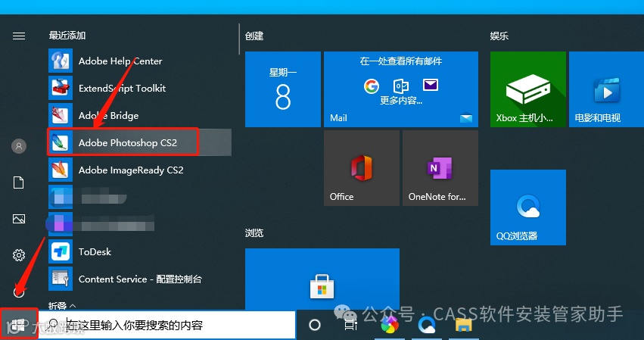Click the Google icon in Mail tile
Viewport: 644px width, 340px height.
point(372,86)
